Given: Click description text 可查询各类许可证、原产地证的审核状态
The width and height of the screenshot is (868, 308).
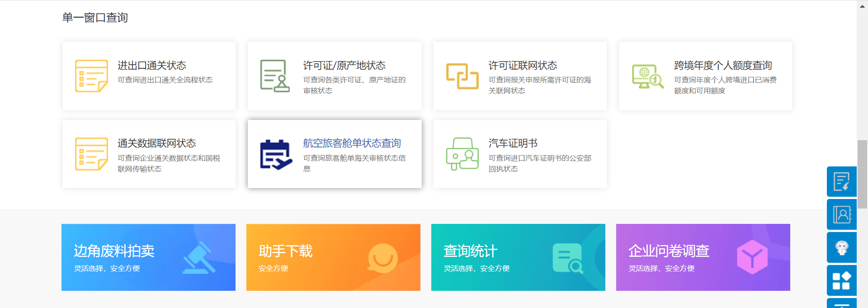Looking at the screenshot, I should [x=354, y=85].
